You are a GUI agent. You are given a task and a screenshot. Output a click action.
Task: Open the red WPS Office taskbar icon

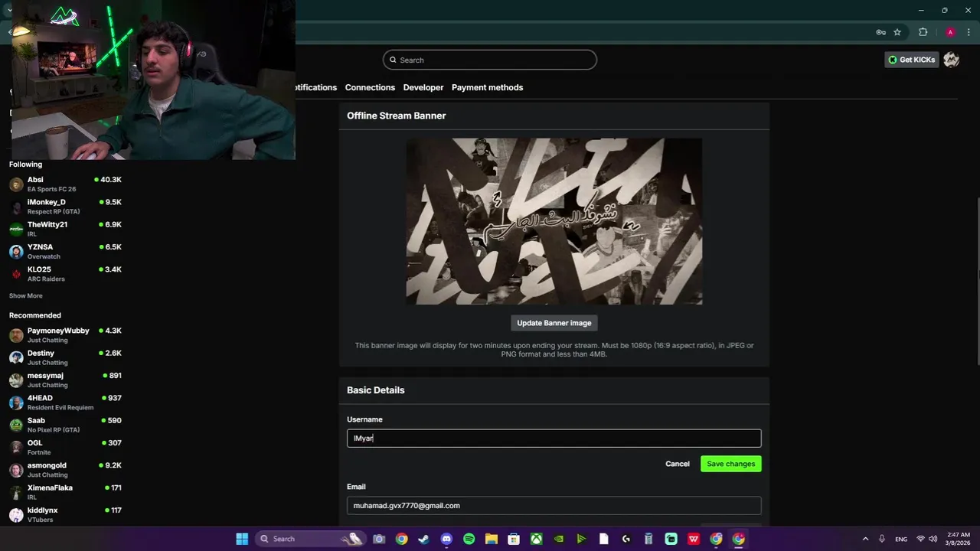click(694, 539)
